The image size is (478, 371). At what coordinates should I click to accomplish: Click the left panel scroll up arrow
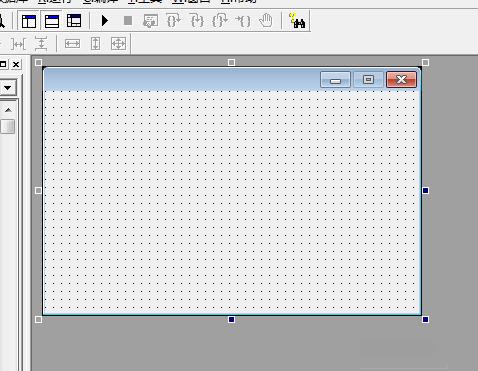(x=8, y=110)
